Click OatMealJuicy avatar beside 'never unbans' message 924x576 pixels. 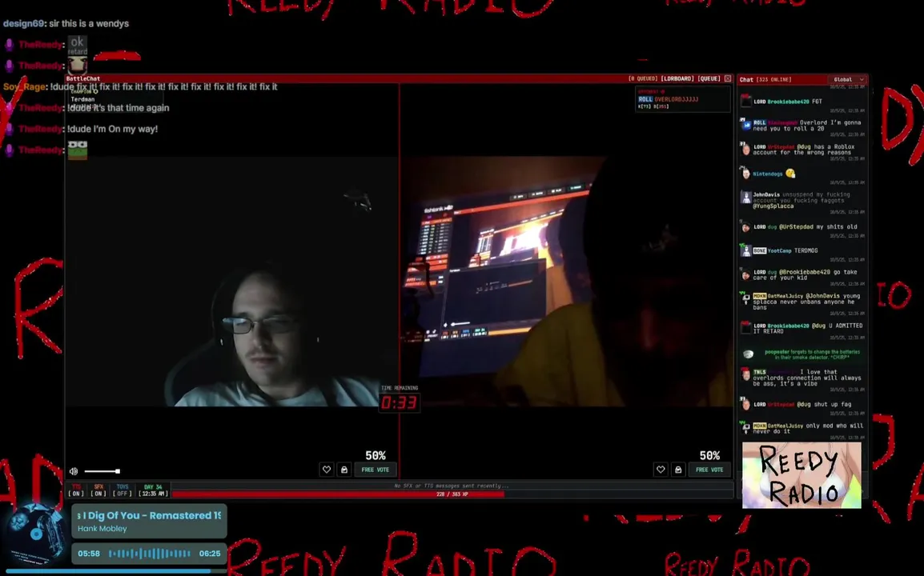click(x=746, y=298)
